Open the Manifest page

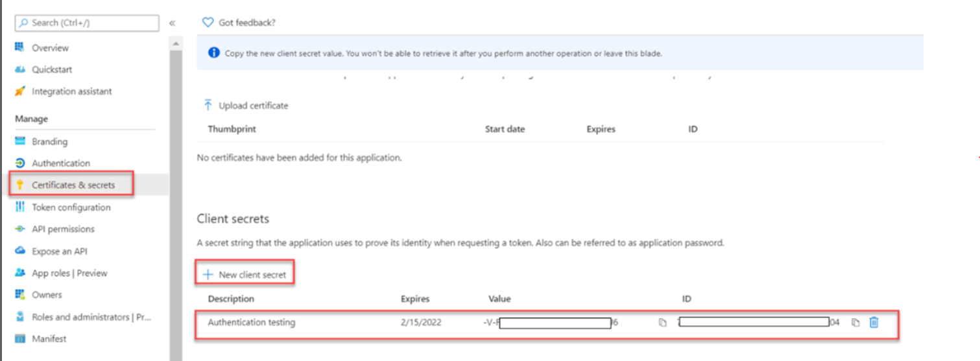coord(49,338)
